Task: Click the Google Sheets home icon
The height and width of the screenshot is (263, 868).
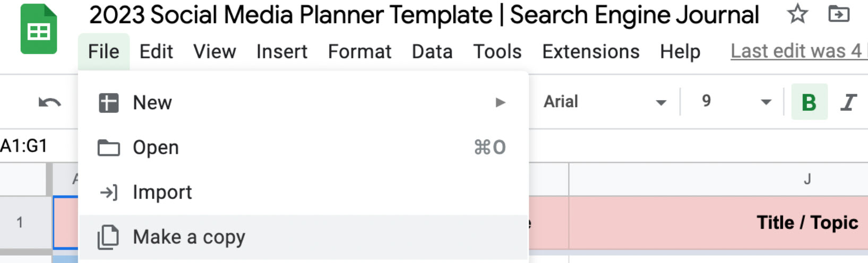Action: coord(39,29)
